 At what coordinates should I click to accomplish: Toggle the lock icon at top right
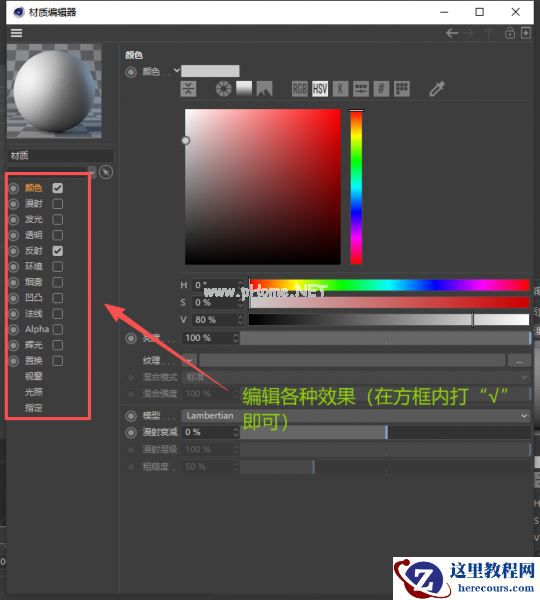tap(510, 33)
